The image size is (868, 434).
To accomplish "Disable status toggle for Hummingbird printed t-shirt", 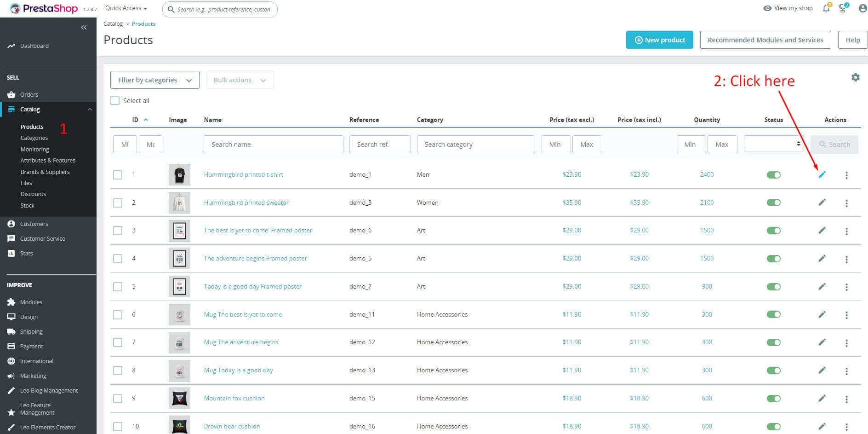I will coord(773,175).
